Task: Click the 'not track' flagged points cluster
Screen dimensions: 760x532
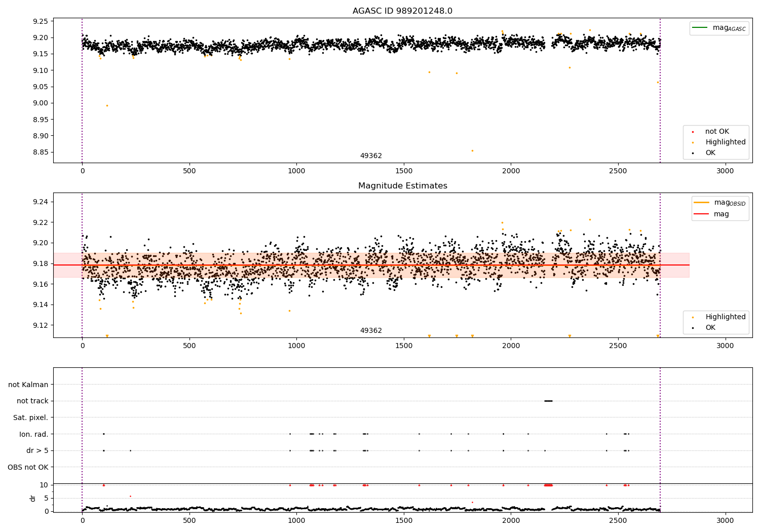Action: (548, 401)
